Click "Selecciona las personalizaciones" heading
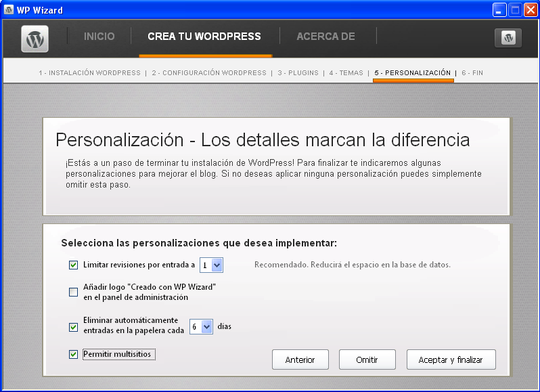 (199, 243)
